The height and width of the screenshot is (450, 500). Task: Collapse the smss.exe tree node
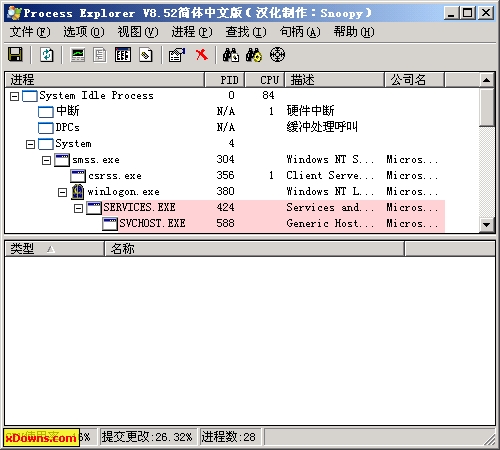tap(46, 160)
